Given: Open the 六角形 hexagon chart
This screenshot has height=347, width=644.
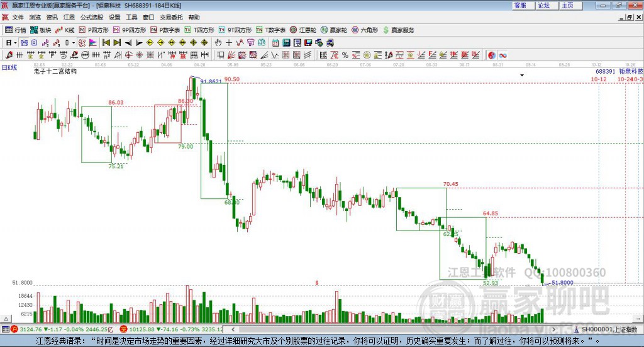Looking at the screenshot, I should 365,30.
